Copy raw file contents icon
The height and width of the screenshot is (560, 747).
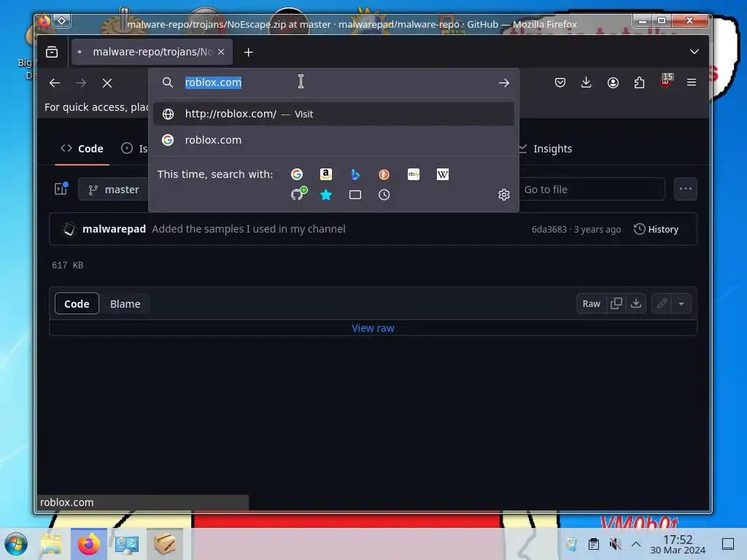[x=616, y=303]
